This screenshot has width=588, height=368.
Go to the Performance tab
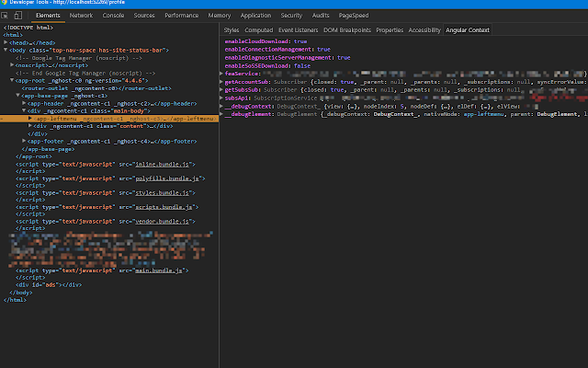[181, 16]
